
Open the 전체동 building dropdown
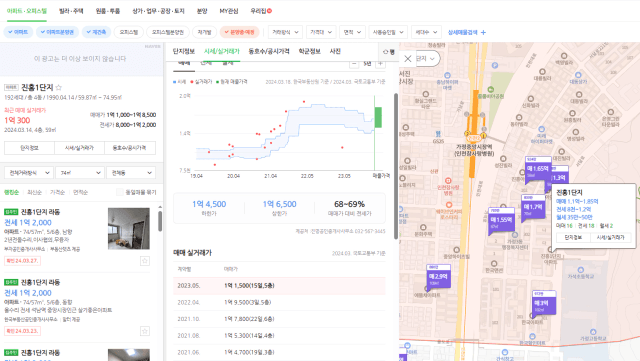131,173
